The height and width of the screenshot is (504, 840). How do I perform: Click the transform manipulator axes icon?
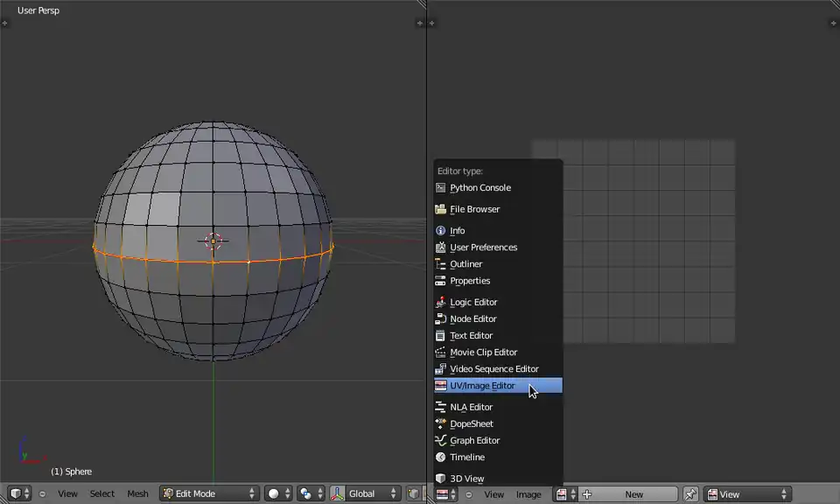click(338, 494)
